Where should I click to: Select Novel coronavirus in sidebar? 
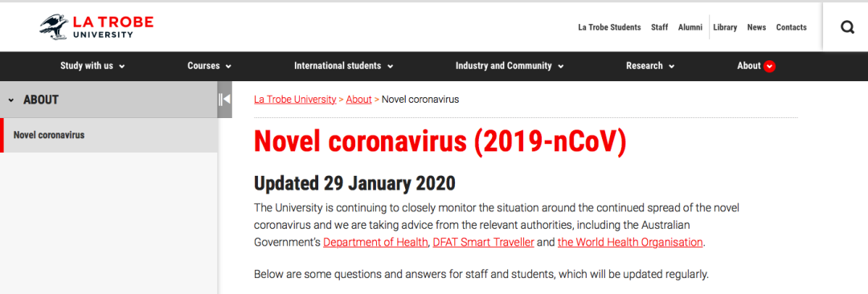[108, 135]
